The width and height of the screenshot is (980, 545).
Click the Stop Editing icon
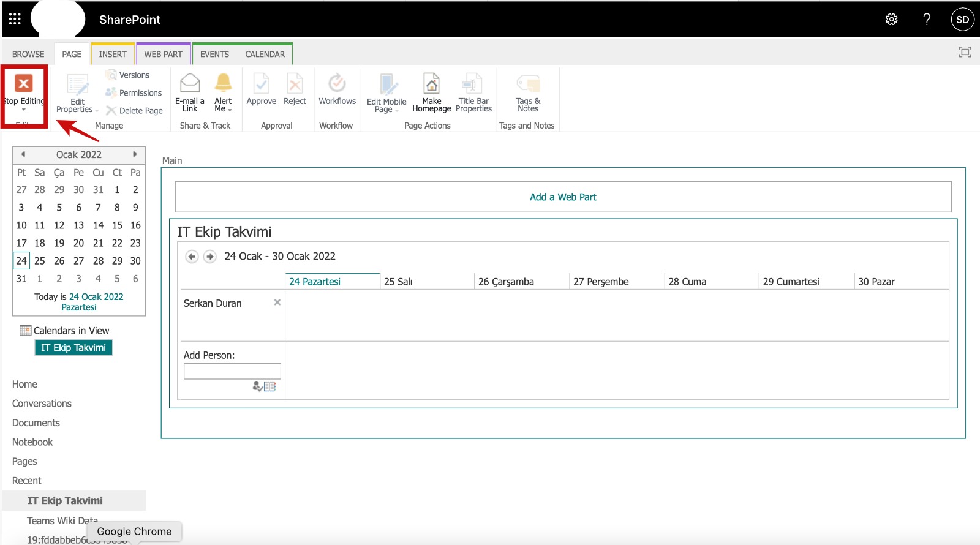click(24, 84)
